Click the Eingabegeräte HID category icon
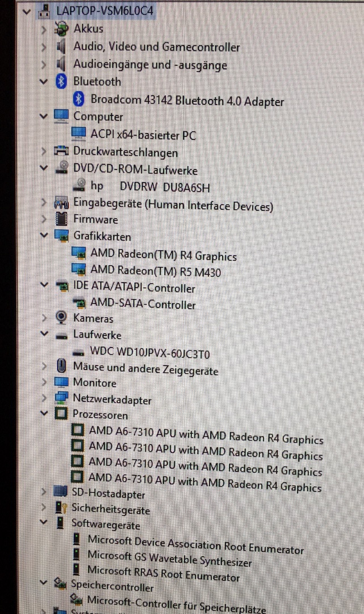364x614 pixels. click(61, 203)
